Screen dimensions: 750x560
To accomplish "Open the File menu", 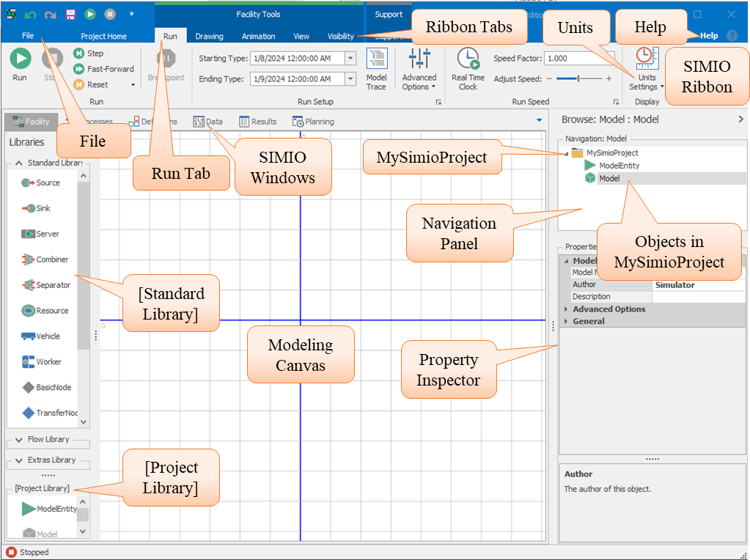I will 28,35.
